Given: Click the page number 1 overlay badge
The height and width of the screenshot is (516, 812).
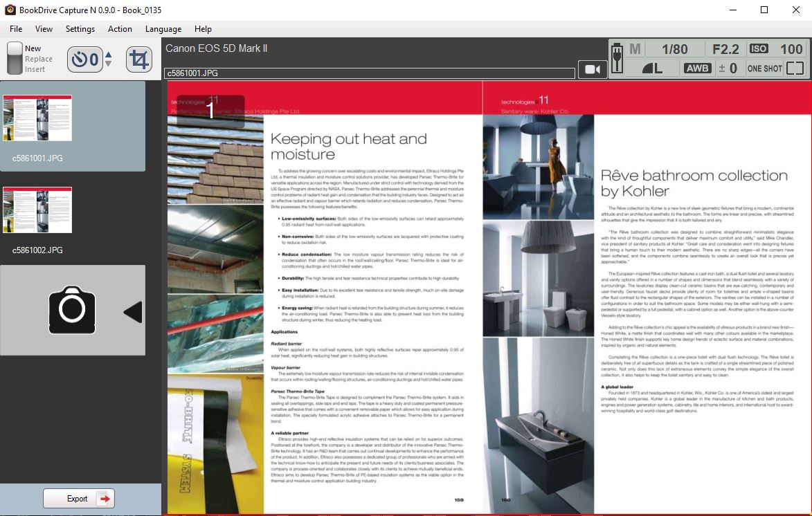Looking at the screenshot, I should (x=210, y=111).
